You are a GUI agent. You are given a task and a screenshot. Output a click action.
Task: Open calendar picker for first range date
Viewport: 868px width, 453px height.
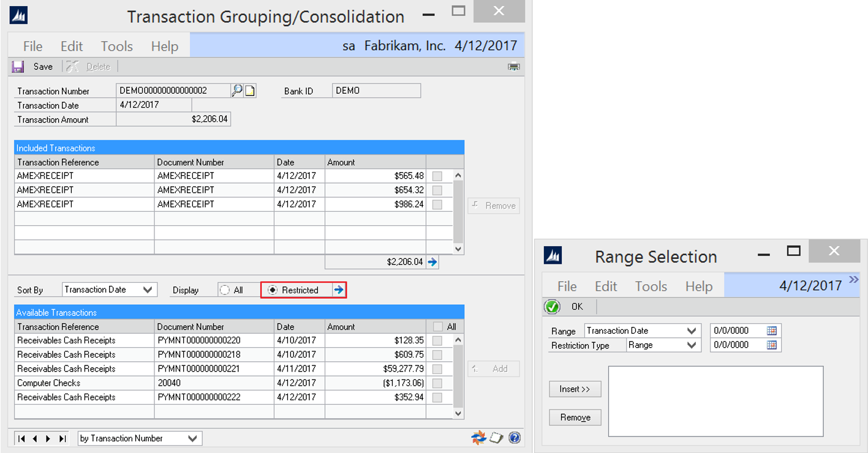pyautogui.click(x=772, y=331)
